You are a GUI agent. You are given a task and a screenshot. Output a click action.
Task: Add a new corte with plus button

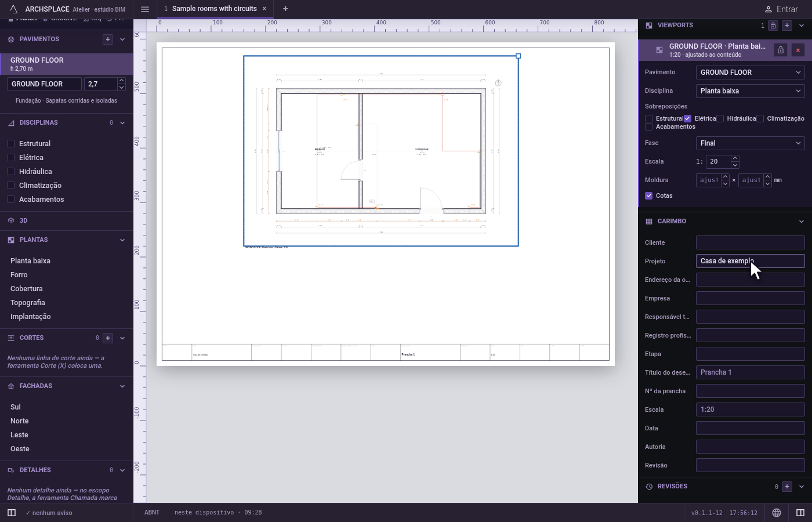coord(108,338)
